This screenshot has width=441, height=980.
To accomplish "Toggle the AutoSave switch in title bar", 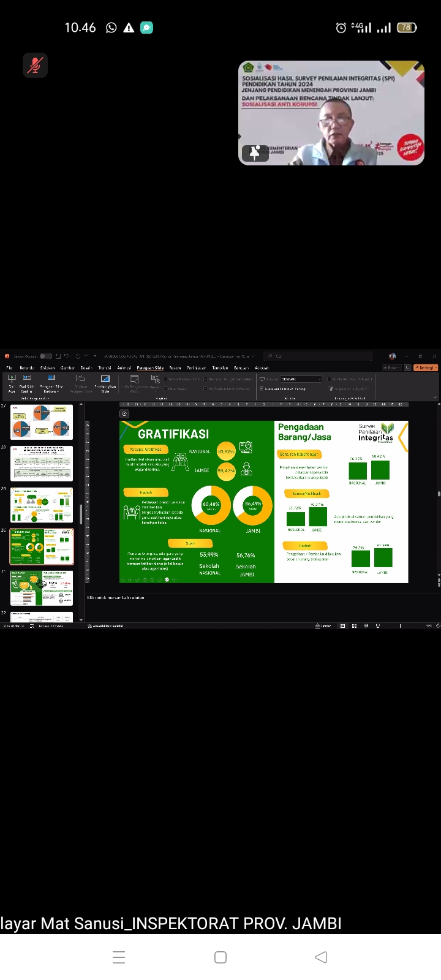I will coord(46,356).
